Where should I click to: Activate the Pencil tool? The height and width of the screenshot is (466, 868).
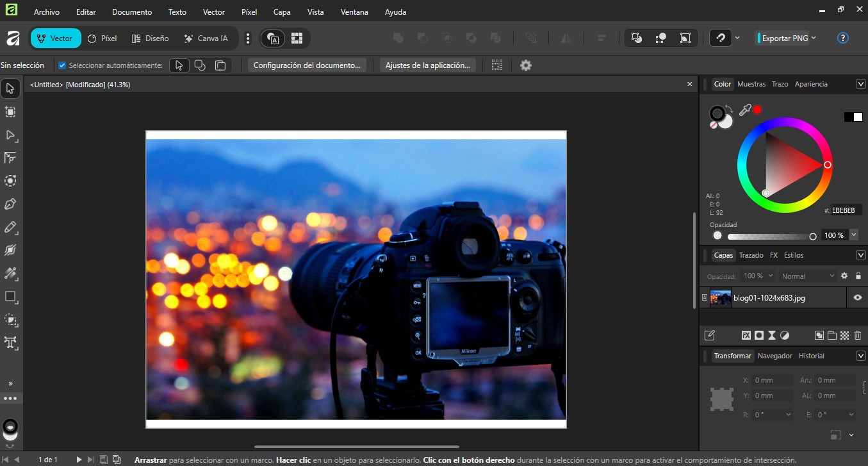[10, 228]
